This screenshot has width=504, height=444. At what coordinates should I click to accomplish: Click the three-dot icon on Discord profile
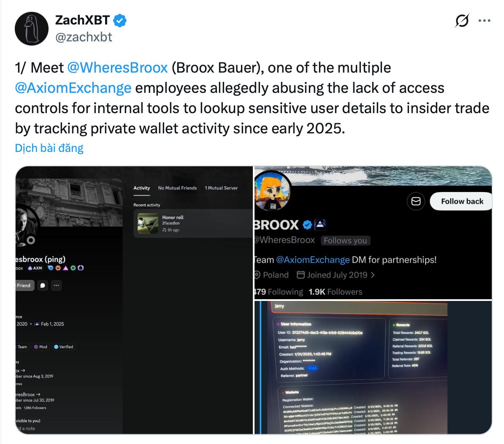click(56, 285)
